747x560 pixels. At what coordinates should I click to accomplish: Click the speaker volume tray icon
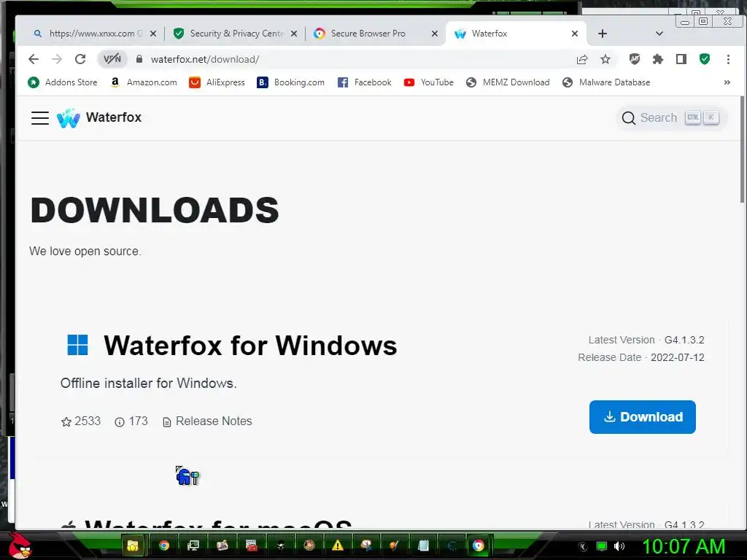(619, 546)
